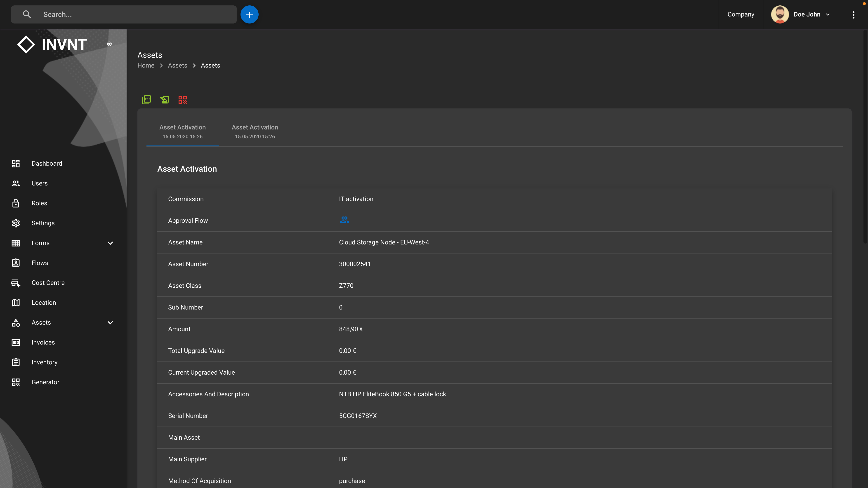The width and height of the screenshot is (868, 488).
Task: Click the Location map sidebar icon
Action: (x=16, y=303)
